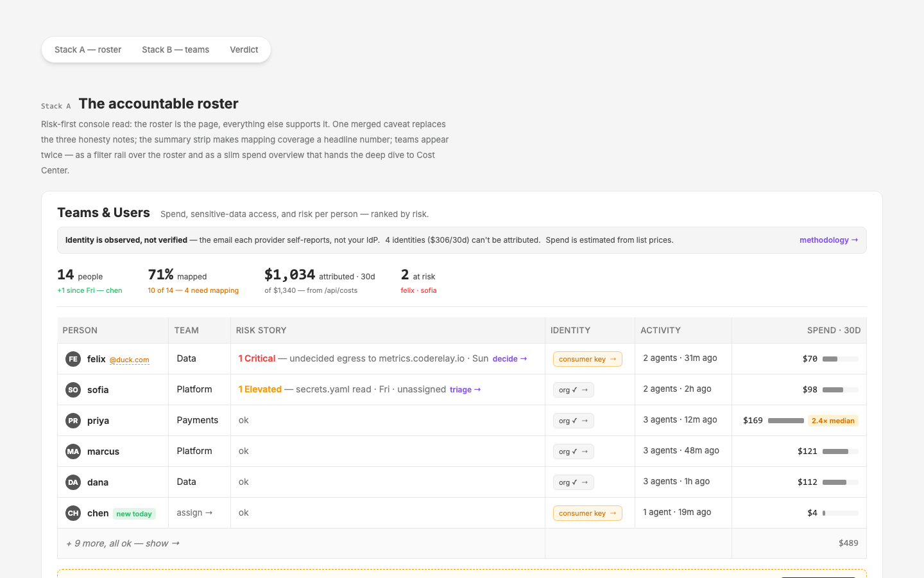
Task: Click the 2.4× median badge for priya
Action: tap(833, 421)
